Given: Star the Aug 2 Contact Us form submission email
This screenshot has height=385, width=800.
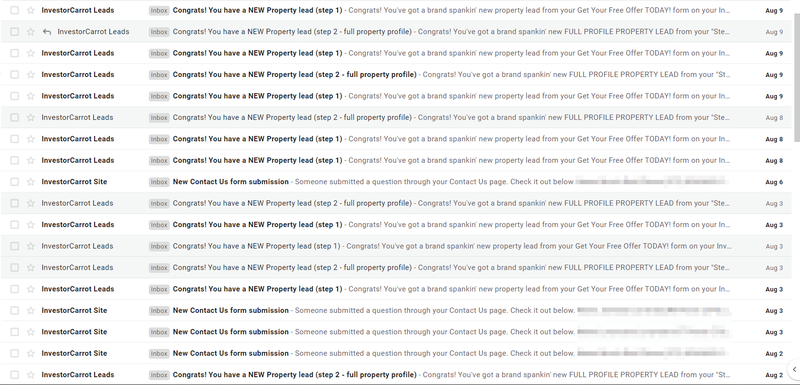Looking at the screenshot, I should point(31,353).
